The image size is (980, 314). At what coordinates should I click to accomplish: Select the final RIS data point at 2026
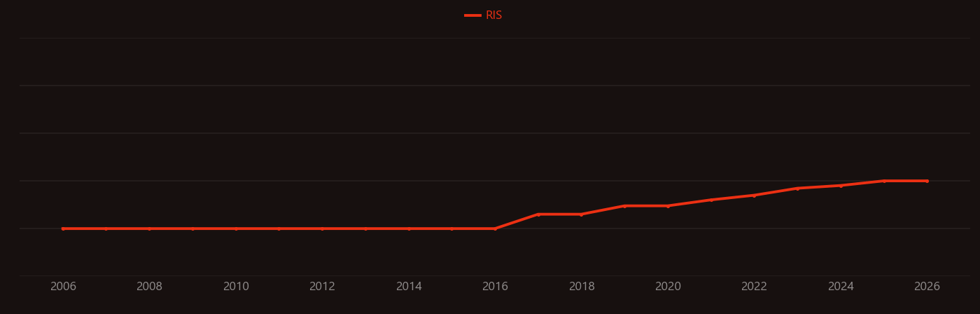[927, 181]
